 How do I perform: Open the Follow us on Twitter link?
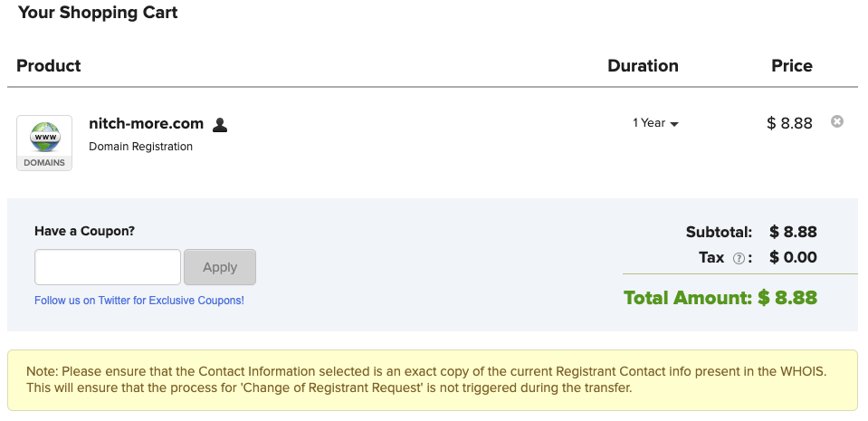point(139,300)
